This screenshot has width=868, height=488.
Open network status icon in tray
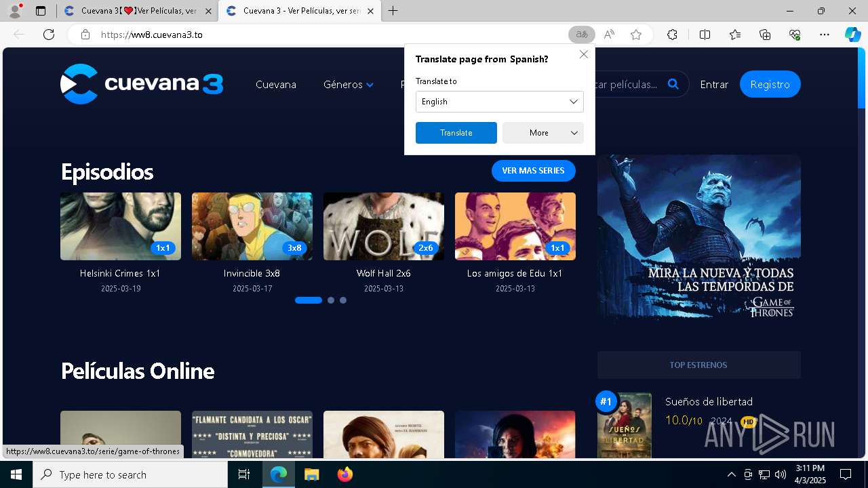coord(764,474)
